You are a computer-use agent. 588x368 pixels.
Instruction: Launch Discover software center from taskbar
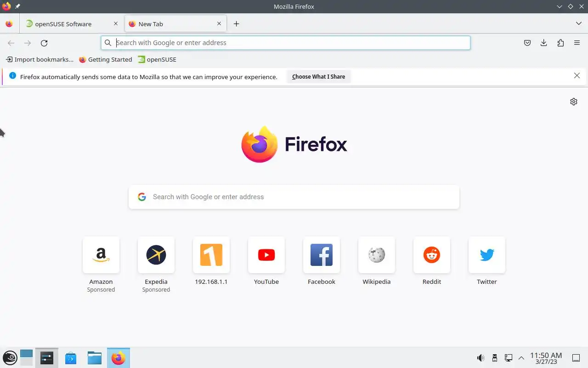tap(71, 358)
